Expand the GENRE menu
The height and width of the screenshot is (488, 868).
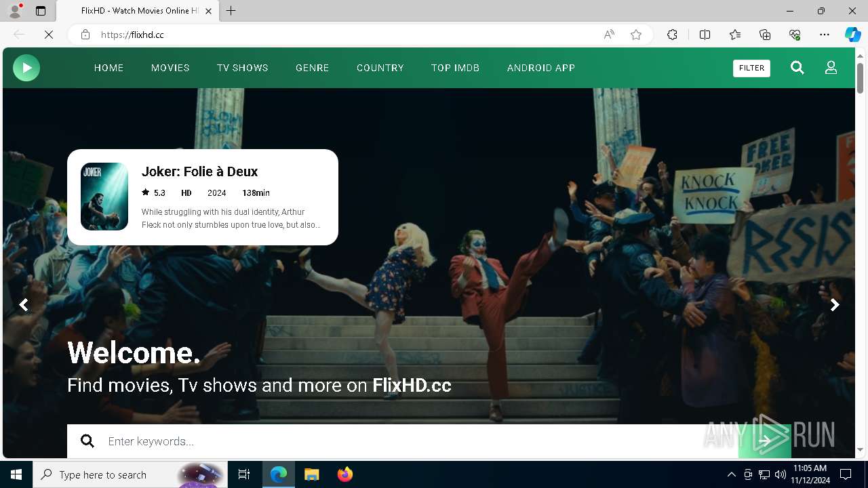point(313,68)
